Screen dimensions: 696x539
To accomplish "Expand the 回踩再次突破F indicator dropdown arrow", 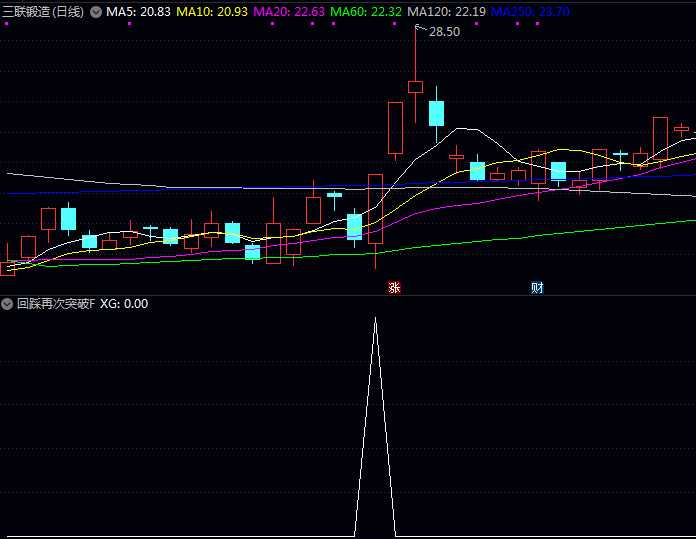I will pyautogui.click(x=7, y=304).
